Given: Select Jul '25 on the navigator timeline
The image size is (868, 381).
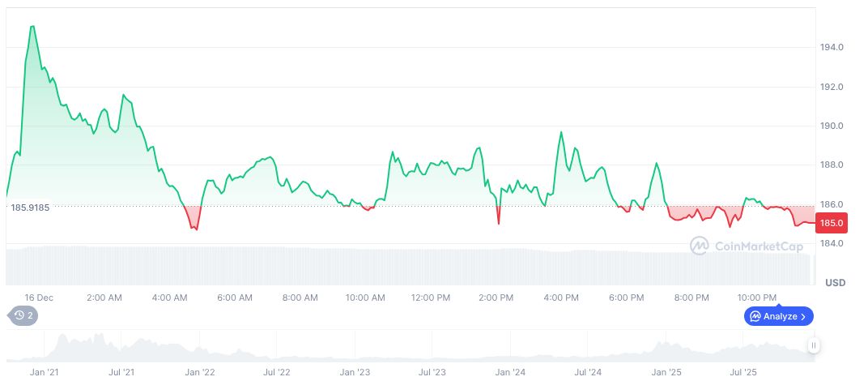Looking at the screenshot, I should pyautogui.click(x=744, y=372).
